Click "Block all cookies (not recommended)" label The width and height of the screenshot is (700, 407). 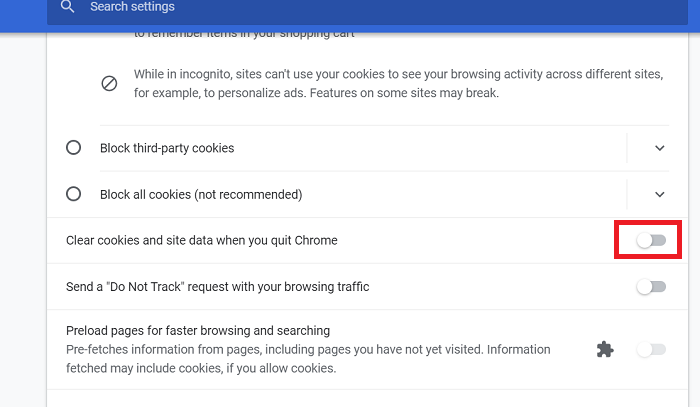click(201, 194)
